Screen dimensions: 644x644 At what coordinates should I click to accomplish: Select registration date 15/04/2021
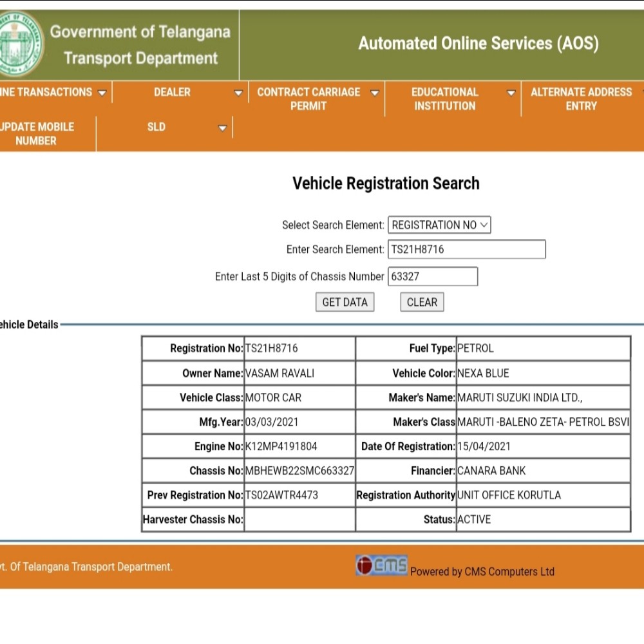(484, 446)
